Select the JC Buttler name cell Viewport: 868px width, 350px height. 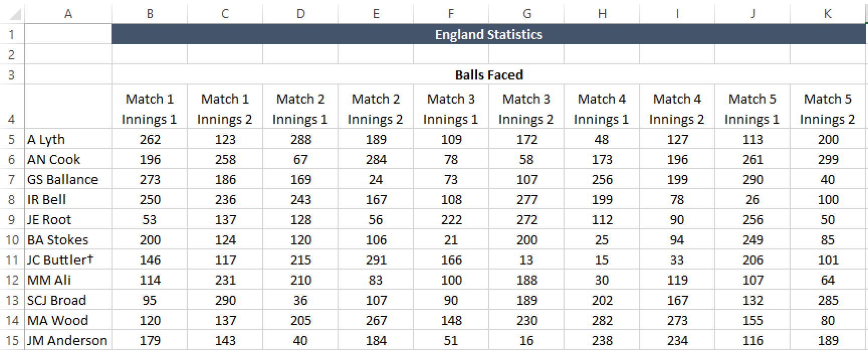(68, 260)
